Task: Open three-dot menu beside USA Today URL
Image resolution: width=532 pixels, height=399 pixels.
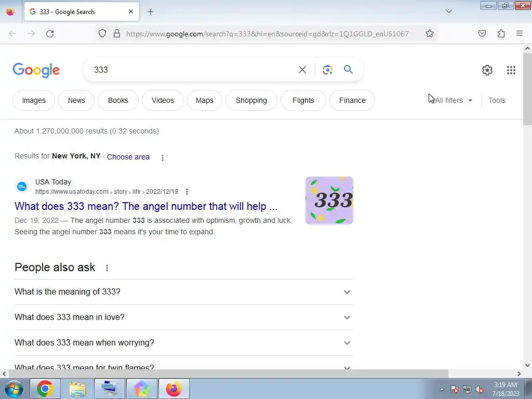Action: (x=187, y=192)
